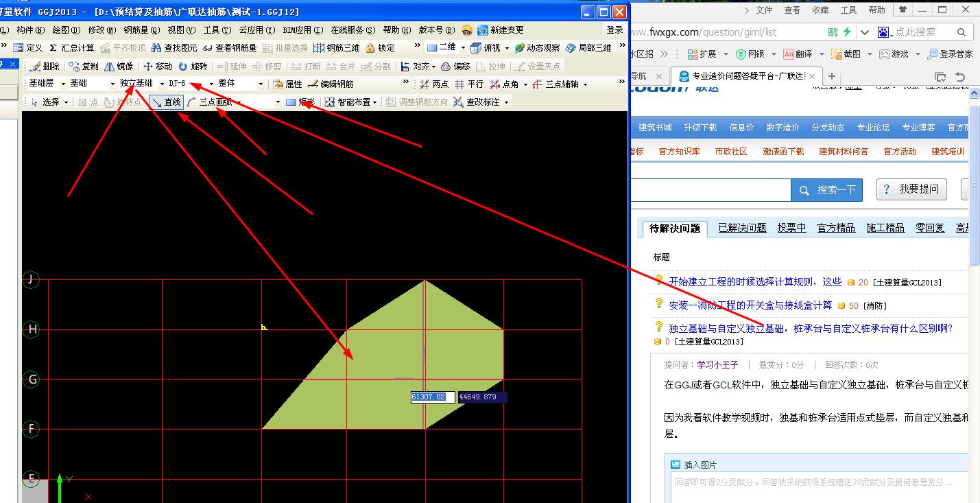This screenshot has width=980, height=503.
Task: Select the 复制 copy tool
Action: tap(84, 67)
